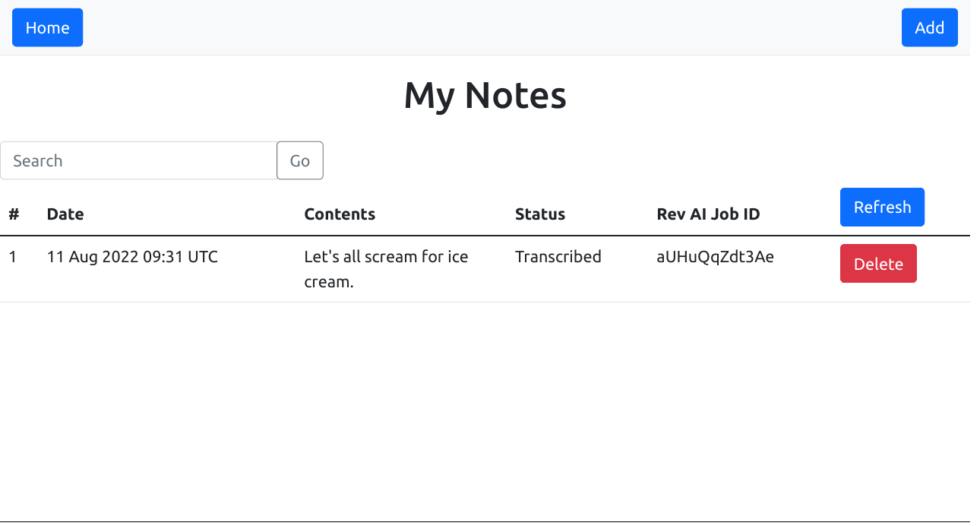Click job ID aUHuQqZdt3Ae
980x526 pixels.
(x=715, y=257)
